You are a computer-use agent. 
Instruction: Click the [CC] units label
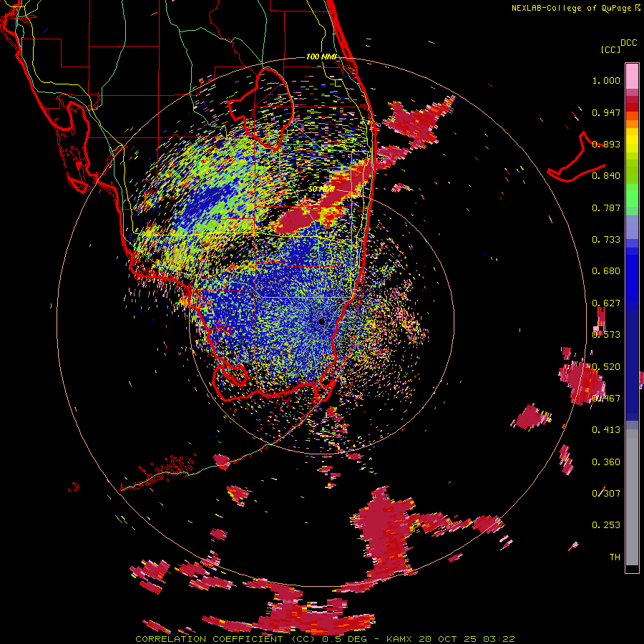[610, 49]
